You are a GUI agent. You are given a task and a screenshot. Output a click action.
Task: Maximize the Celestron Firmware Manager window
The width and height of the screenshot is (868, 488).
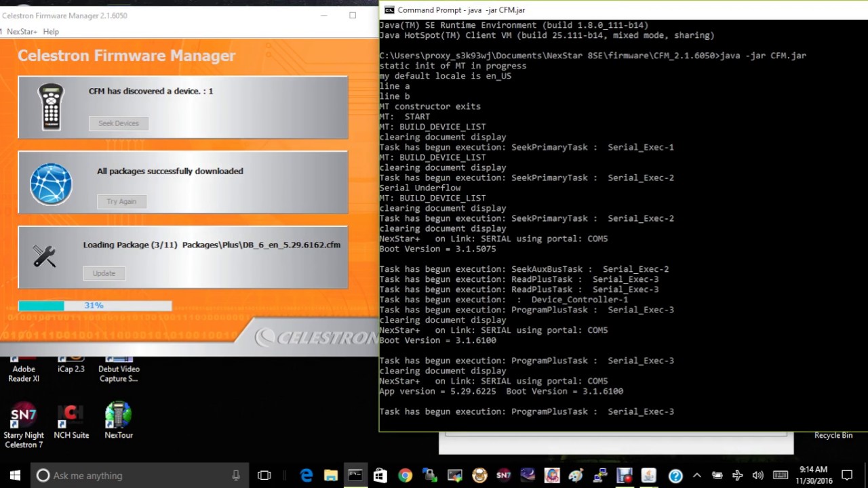point(353,15)
